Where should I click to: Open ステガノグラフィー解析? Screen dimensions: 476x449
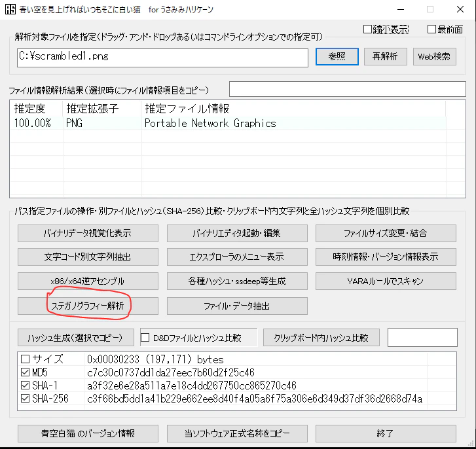(88, 306)
